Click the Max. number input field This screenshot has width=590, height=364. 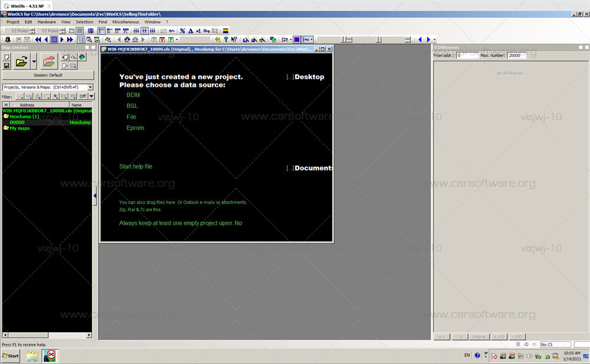point(517,55)
